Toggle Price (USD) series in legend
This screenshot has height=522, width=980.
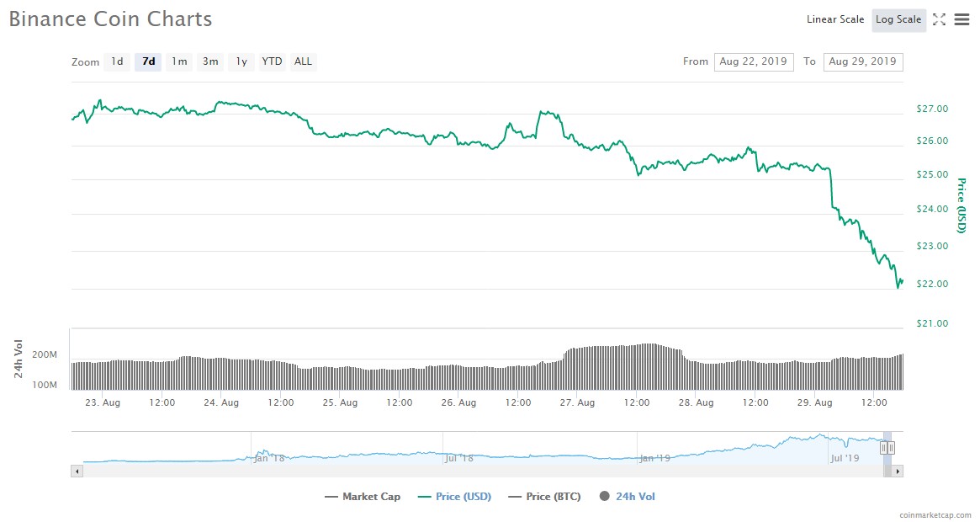[x=454, y=497]
